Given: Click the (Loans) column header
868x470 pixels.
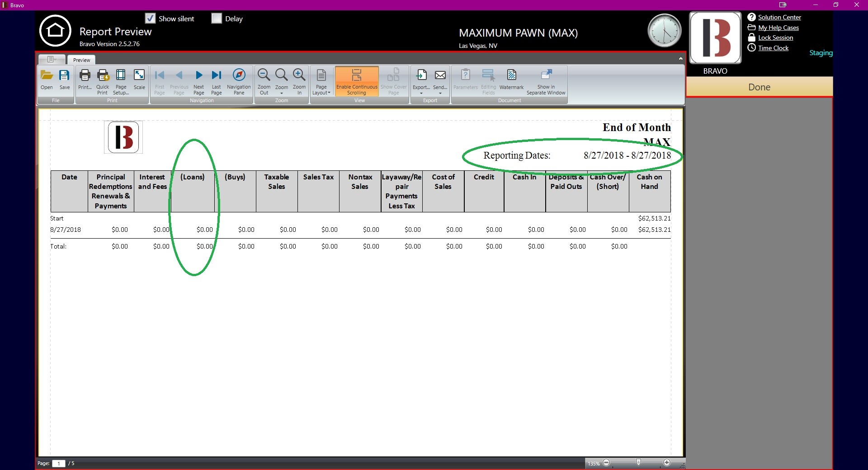Looking at the screenshot, I should 193,191.
